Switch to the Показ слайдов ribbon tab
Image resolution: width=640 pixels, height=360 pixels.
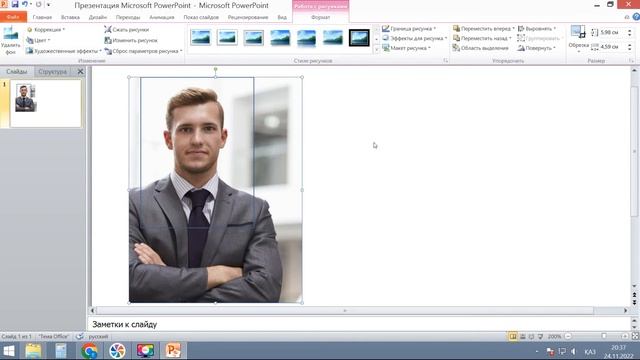pos(201,17)
